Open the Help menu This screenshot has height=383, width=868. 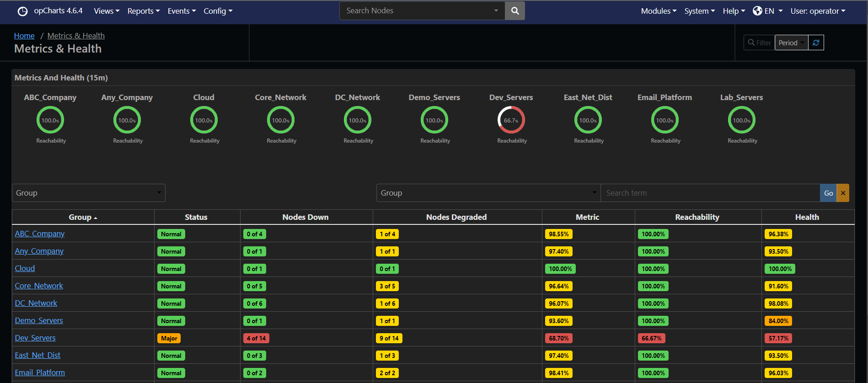pyautogui.click(x=734, y=11)
